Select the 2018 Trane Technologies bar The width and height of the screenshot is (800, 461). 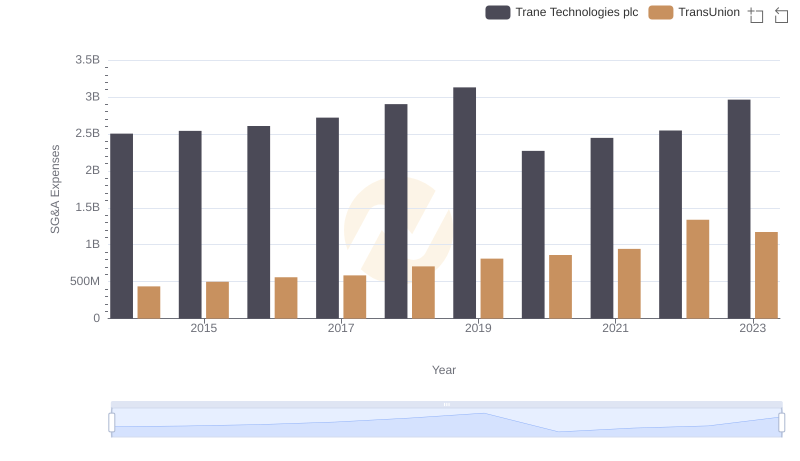tap(396, 211)
